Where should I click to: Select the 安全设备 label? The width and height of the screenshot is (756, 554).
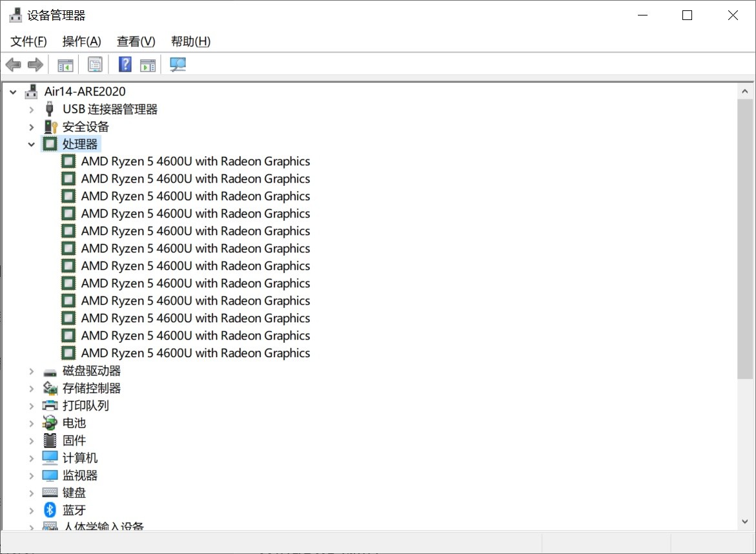tap(86, 127)
